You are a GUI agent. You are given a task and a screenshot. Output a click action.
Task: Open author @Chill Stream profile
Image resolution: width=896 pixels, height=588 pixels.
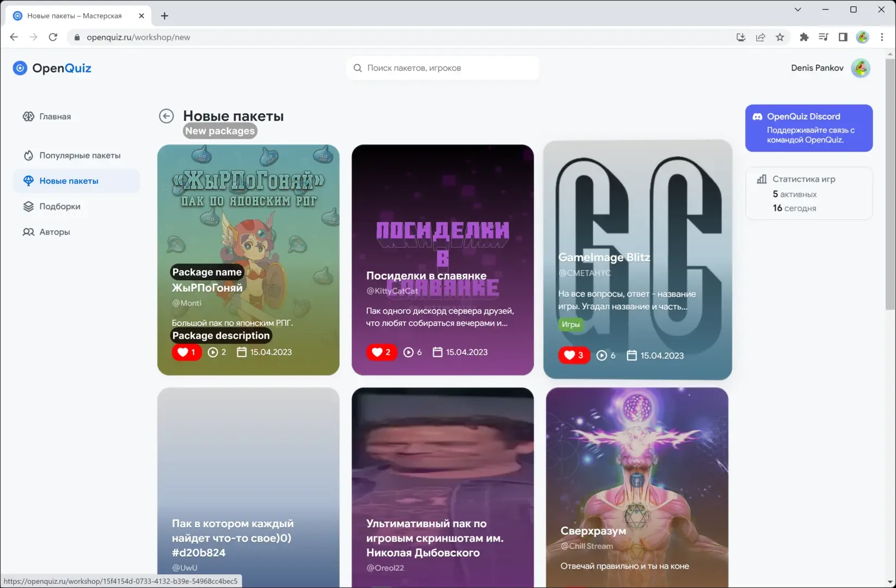587,546
